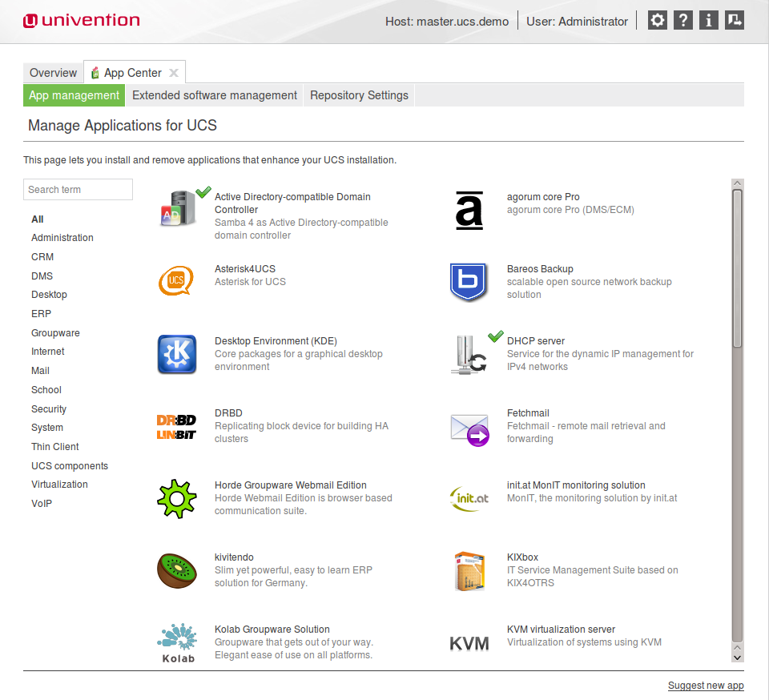Select the init.at MonIT icon
This screenshot has height=700, width=769.
pos(469,498)
